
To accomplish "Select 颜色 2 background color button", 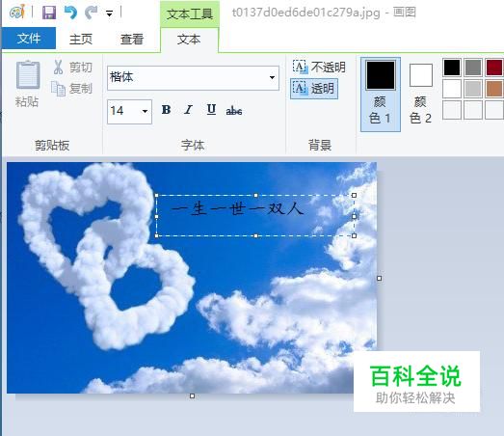I will [x=421, y=95].
